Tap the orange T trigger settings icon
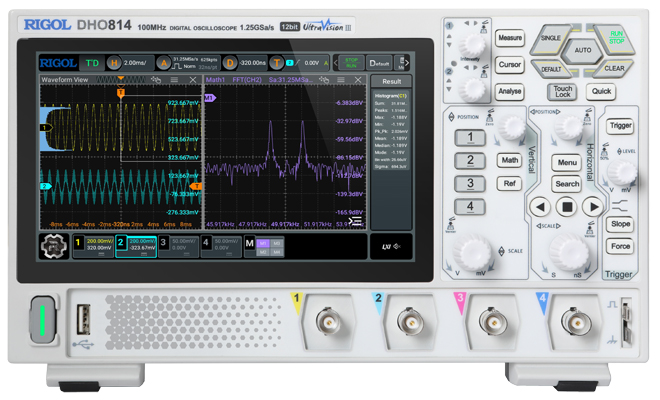Screen dimensions: 660x400 [277, 63]
